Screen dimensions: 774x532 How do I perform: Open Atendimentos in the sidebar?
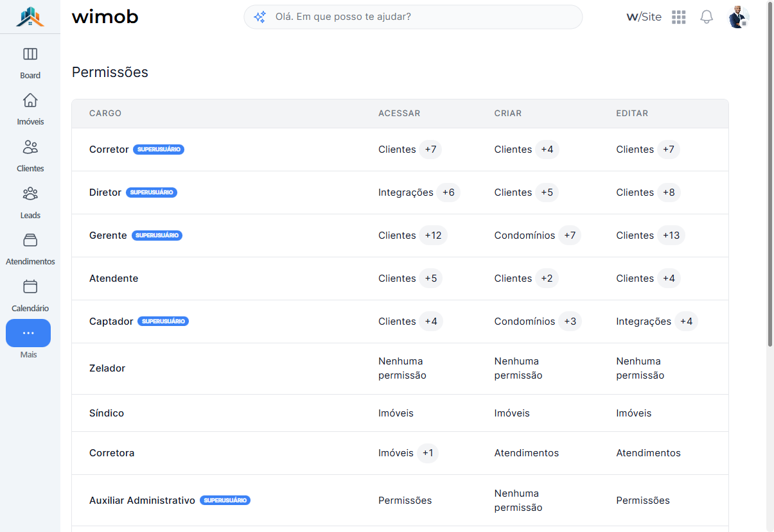click(30, 249)
